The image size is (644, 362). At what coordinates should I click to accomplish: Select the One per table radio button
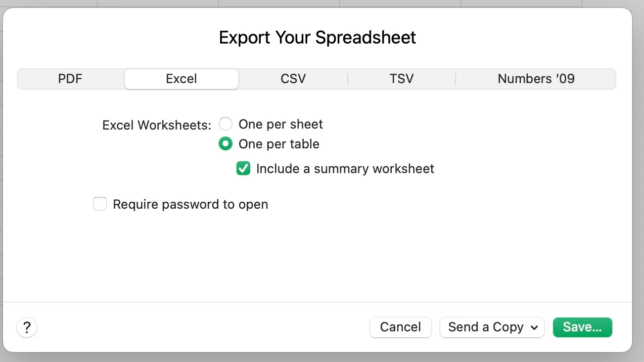(226, 144)
